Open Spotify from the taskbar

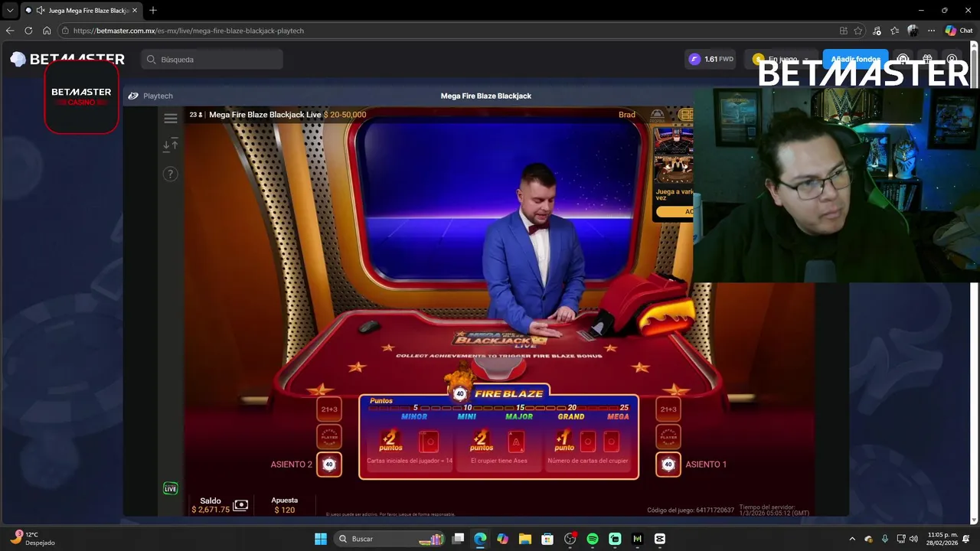click(593, 539)
